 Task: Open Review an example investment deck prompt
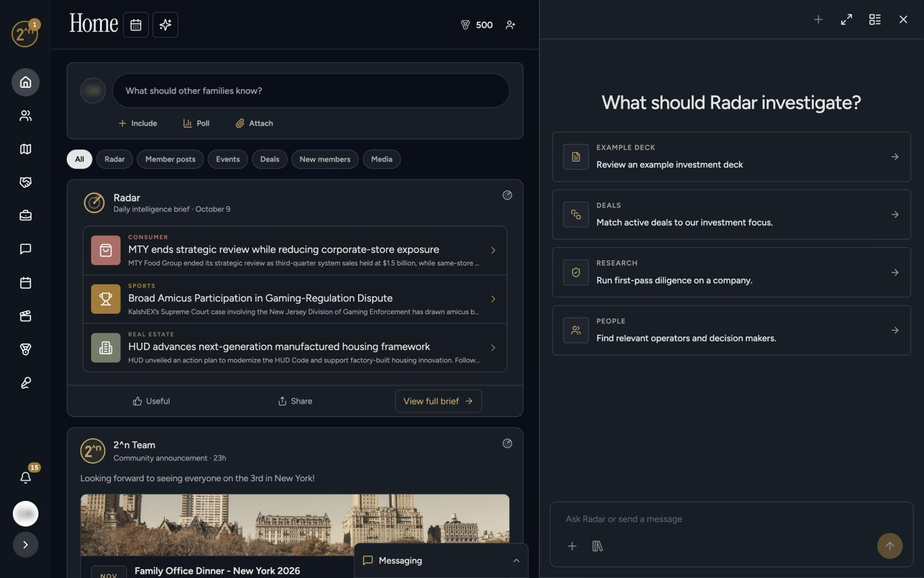click(732, 157)
